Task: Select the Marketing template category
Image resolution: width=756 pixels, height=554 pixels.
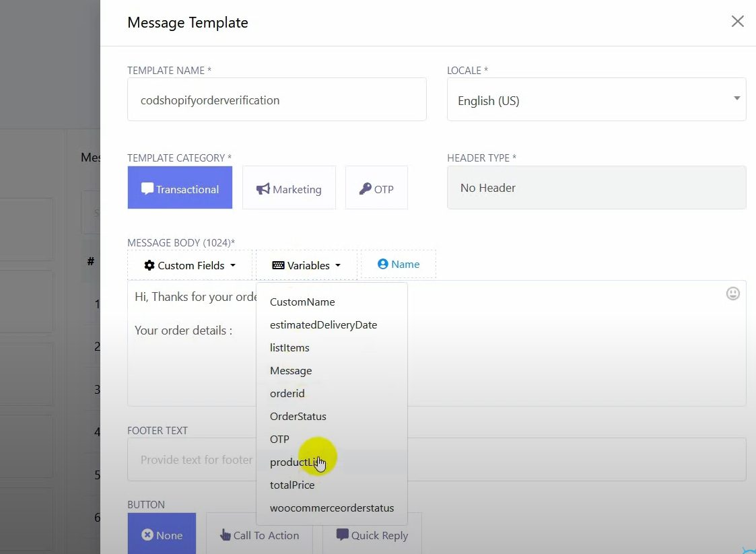Action: pos(289,189)
